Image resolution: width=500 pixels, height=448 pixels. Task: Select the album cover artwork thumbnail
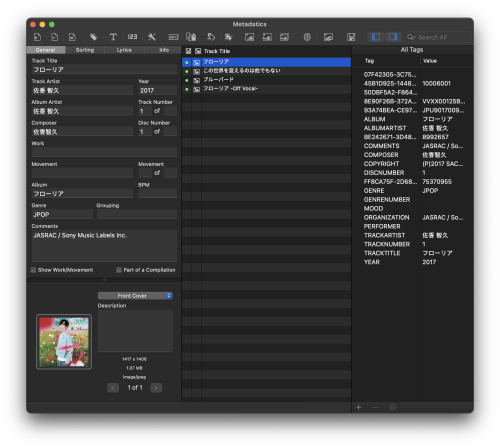[x=64, y=342]
